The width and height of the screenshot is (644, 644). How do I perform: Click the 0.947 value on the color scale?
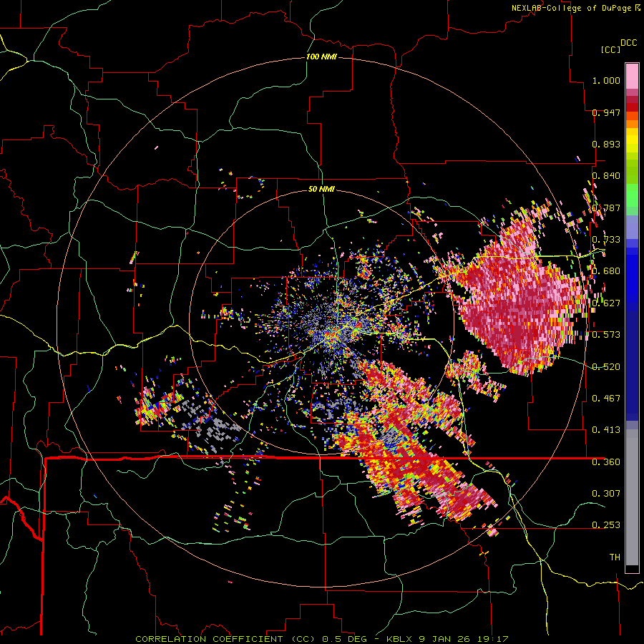tap(606, 112)
